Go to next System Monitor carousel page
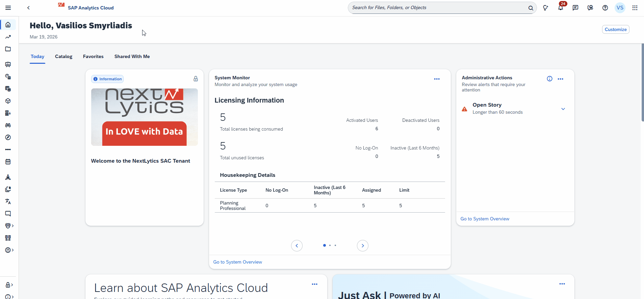Image resolution: width=644 pixels, height=299 pixels. click(362, 246)
